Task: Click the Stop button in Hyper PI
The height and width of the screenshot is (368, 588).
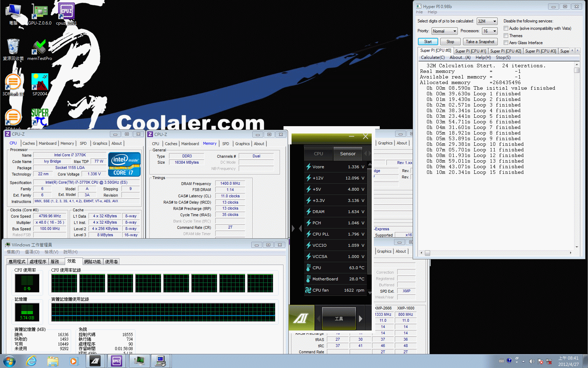Action: 450,42
